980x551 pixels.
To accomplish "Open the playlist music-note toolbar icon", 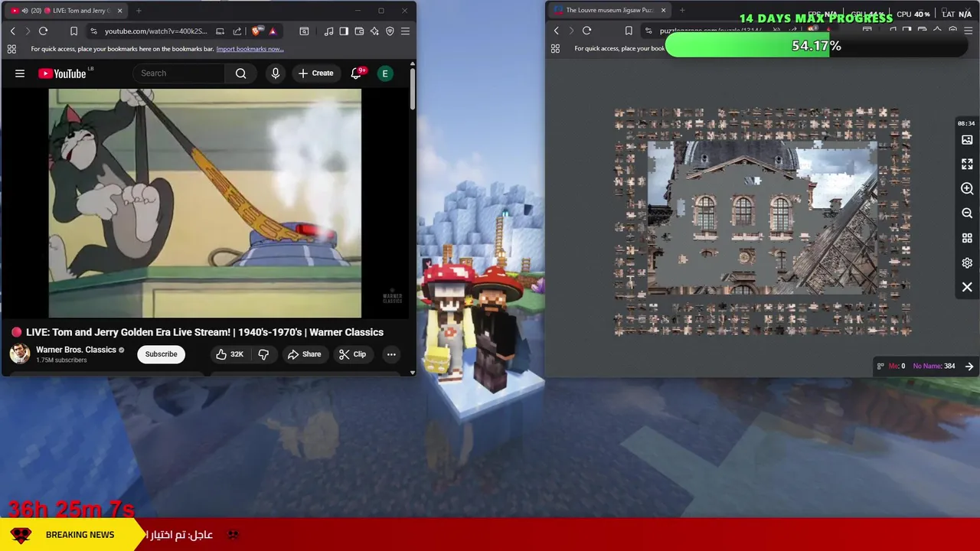I will (328, 31).
